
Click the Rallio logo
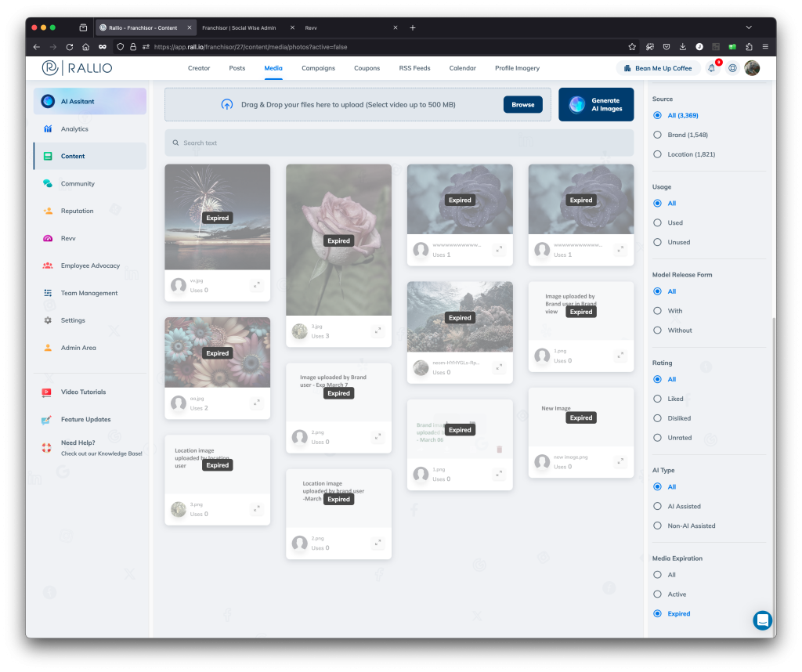(x=78, y=68)
